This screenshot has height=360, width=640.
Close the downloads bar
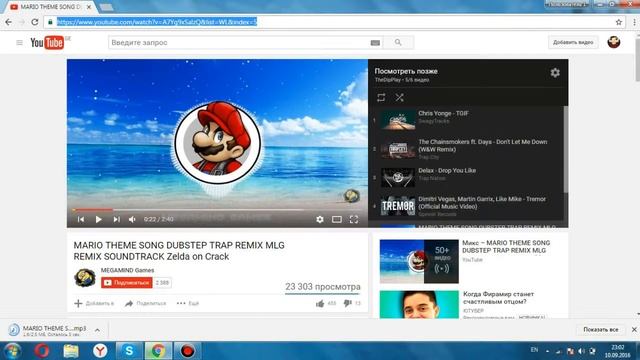(634, 329)
